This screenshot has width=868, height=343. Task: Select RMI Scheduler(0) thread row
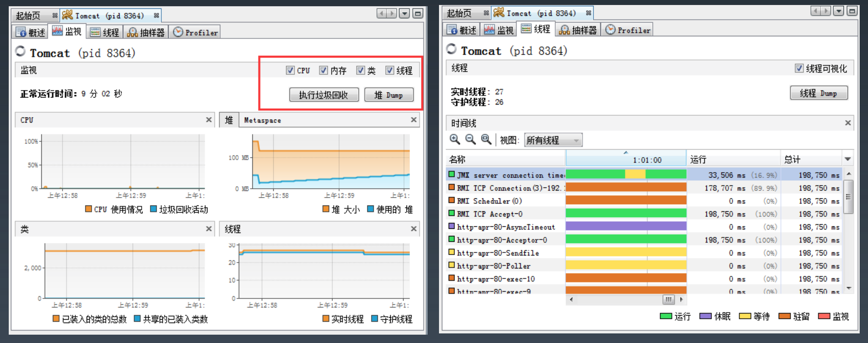pos(644,201)
